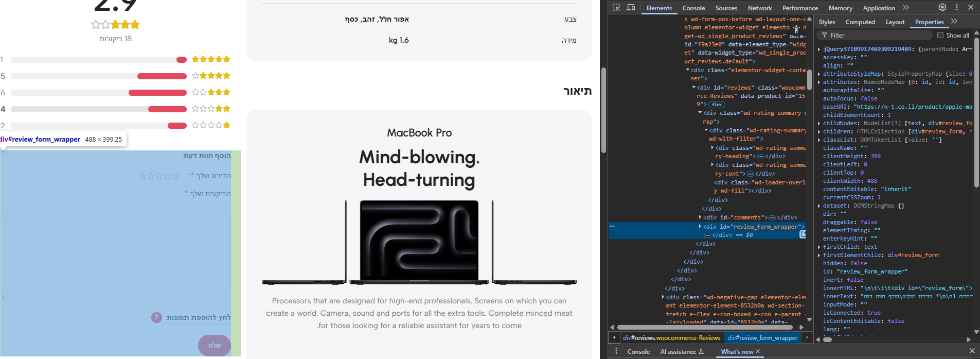Switch to the Layout sidebar tab
This screenshot has width=980, height=359.
point(895,22)
